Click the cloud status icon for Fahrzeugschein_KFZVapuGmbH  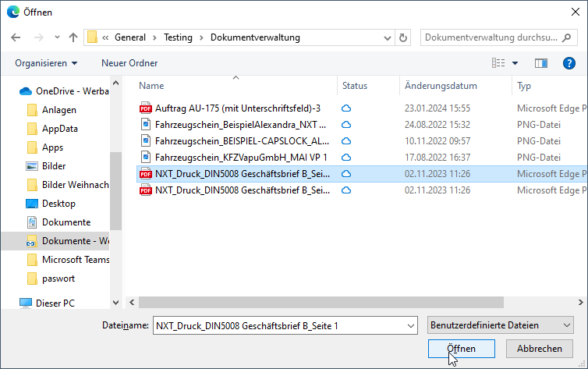tap(346, 158)
